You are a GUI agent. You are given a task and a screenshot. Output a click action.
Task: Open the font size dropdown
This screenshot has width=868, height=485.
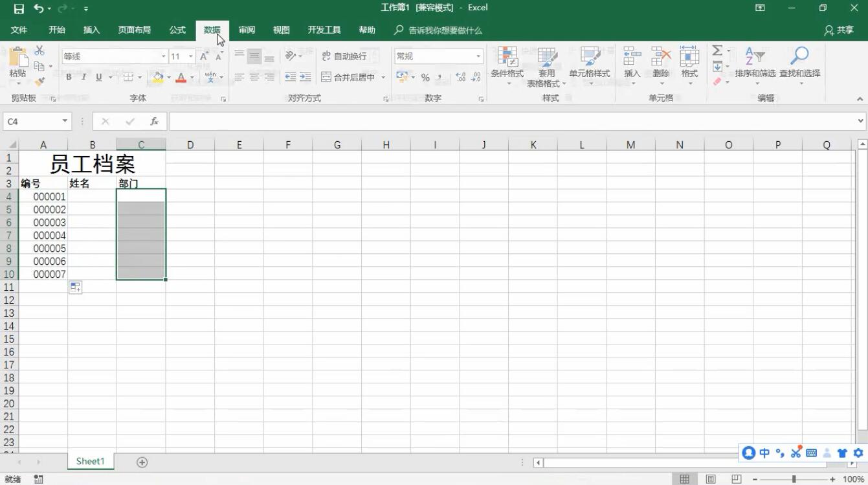pos(191,56)
